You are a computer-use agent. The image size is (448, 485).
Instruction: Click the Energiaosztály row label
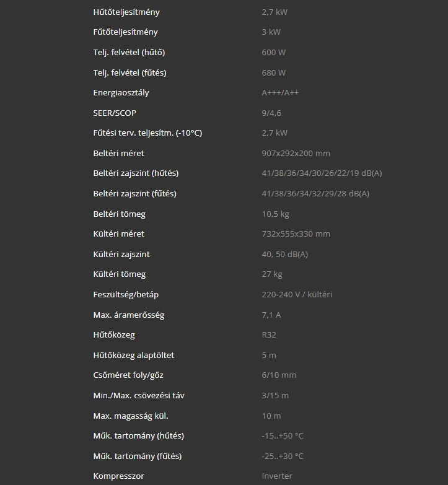[121, 93]
